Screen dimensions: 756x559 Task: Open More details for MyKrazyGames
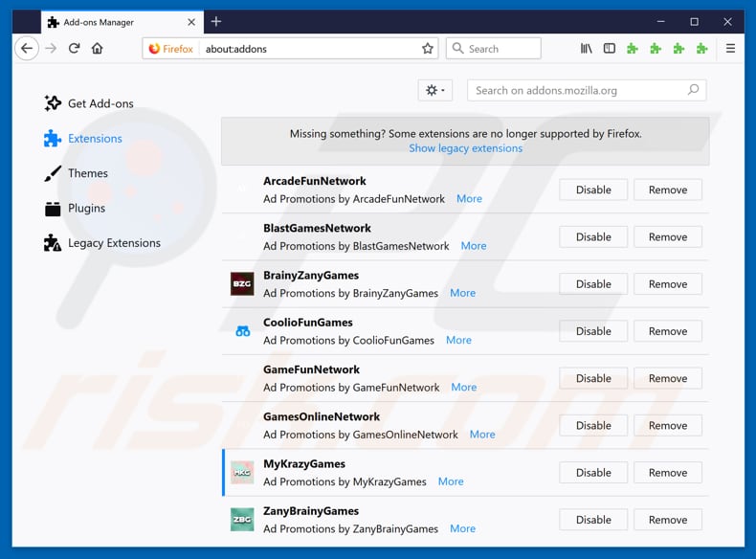coord(451,481)
